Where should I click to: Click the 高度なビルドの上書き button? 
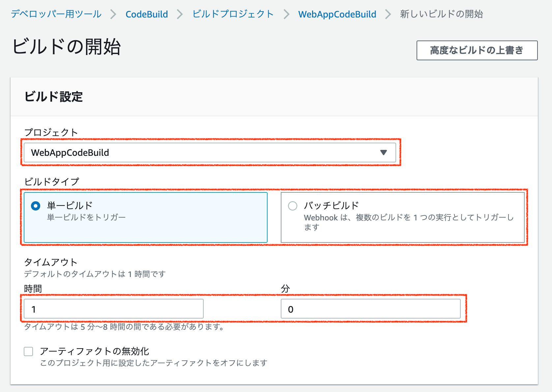(x=477, y=50)
